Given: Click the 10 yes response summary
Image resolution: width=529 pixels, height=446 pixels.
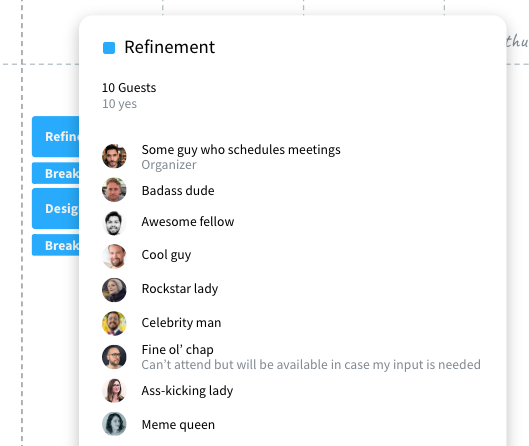Looking at the screenshot, I should [119, 104].
